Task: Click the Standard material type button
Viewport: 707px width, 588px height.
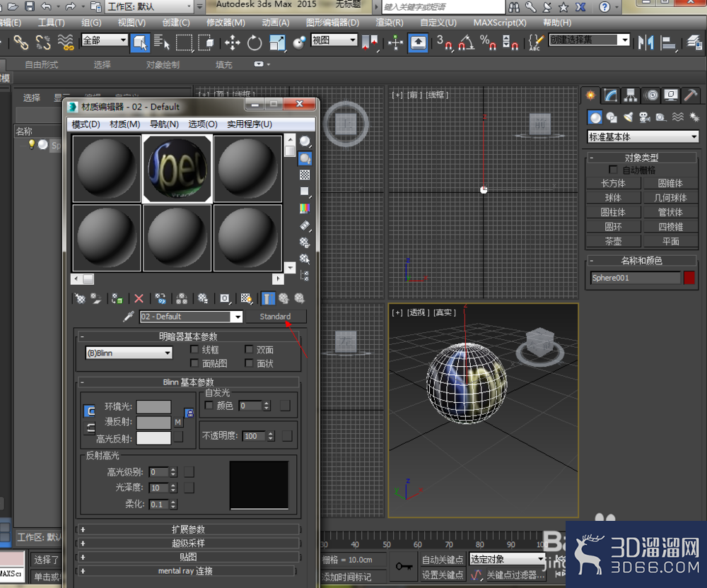Action: (x=276, y=317)
